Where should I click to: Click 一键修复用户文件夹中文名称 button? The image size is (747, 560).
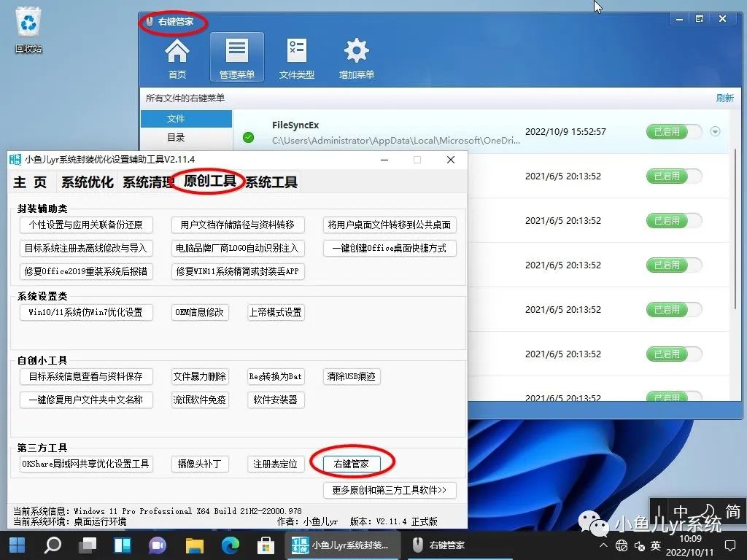(86, 400)
